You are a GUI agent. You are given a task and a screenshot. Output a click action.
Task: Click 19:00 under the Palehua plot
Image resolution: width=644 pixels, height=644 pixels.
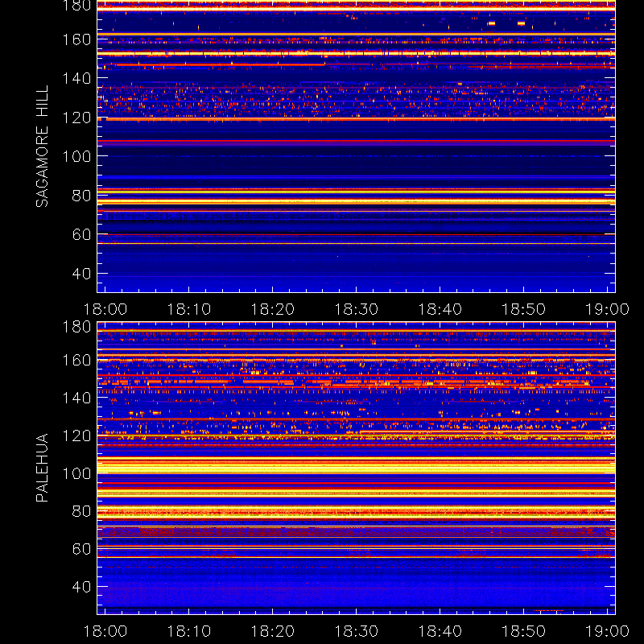pyautogui.click(x=607, y=631)
